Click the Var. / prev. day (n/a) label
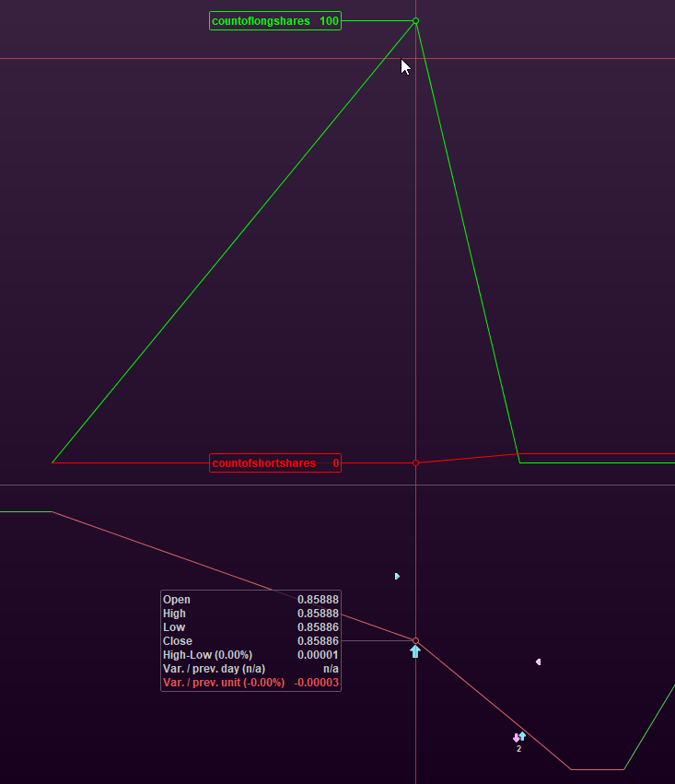This screenshot has height=784, width=675. (214, 669)
